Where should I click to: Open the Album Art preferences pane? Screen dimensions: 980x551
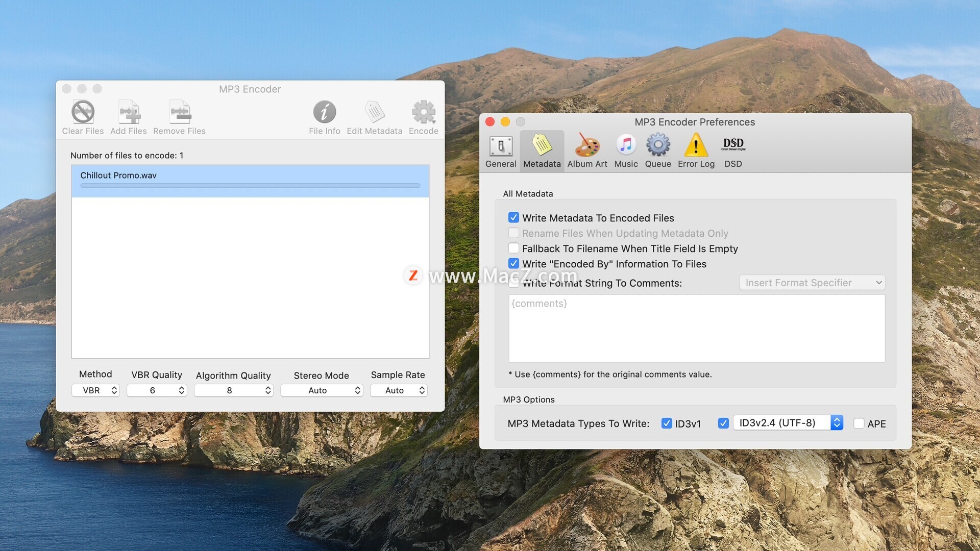pos(587,151)
